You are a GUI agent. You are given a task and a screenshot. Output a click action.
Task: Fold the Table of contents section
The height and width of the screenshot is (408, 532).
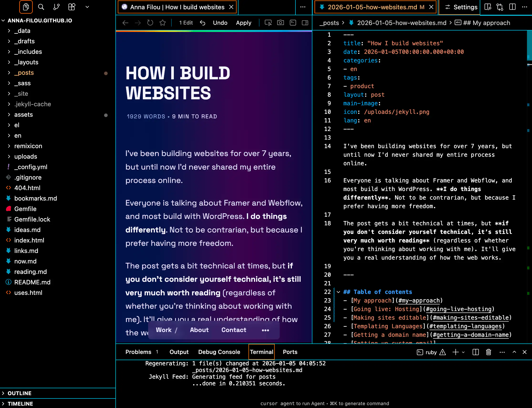[x=338, y=292]
